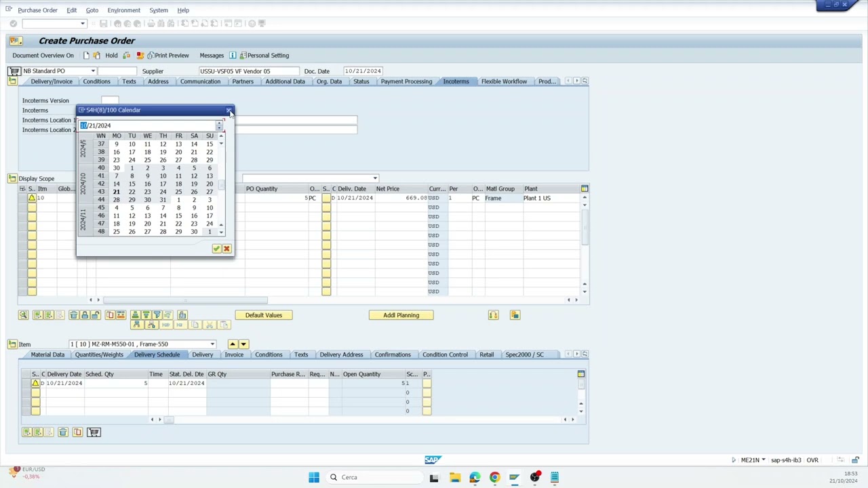Click the trash icon below delivery schedule table

pyautogui.click(x=63, y=432)
